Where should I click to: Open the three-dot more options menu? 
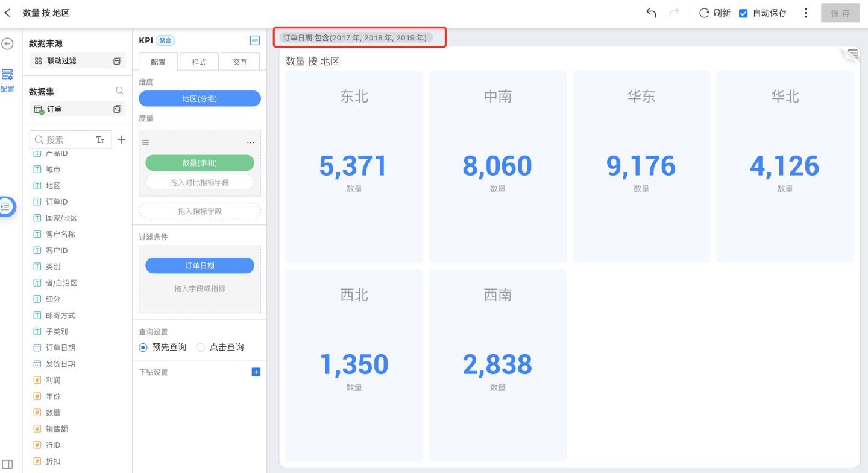pyautogui.click(x=806, y=13)
